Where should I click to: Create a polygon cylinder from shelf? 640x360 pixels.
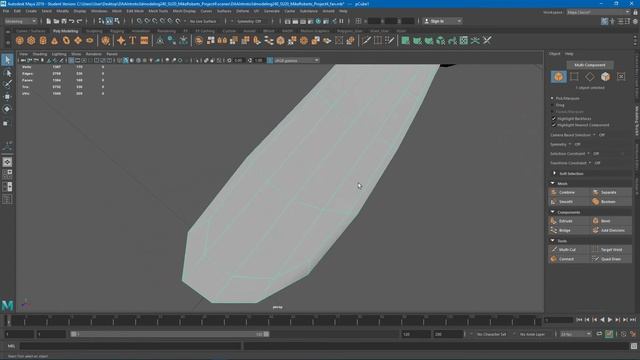(43, 40)
